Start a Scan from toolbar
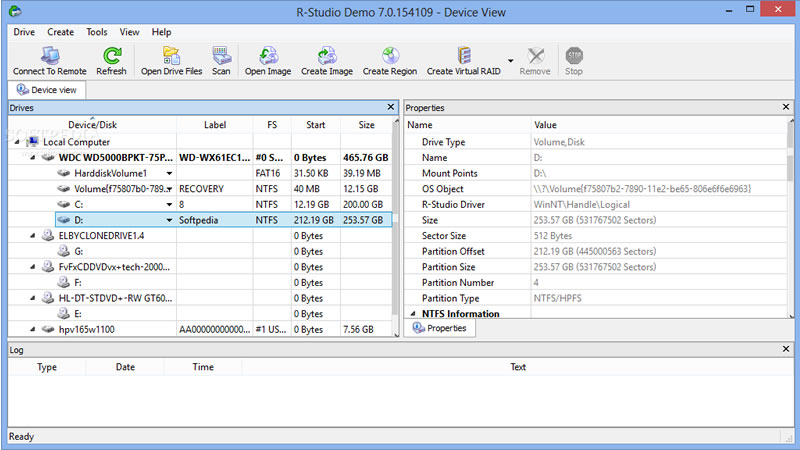 221,55
